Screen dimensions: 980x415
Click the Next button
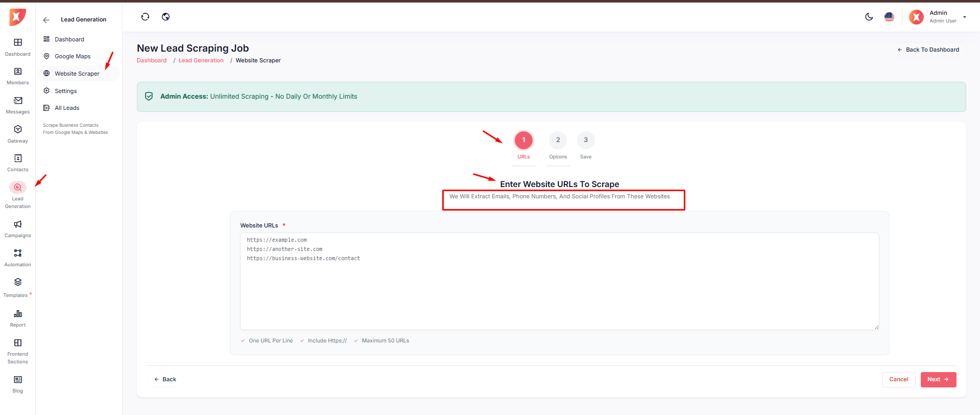[938, 379]
